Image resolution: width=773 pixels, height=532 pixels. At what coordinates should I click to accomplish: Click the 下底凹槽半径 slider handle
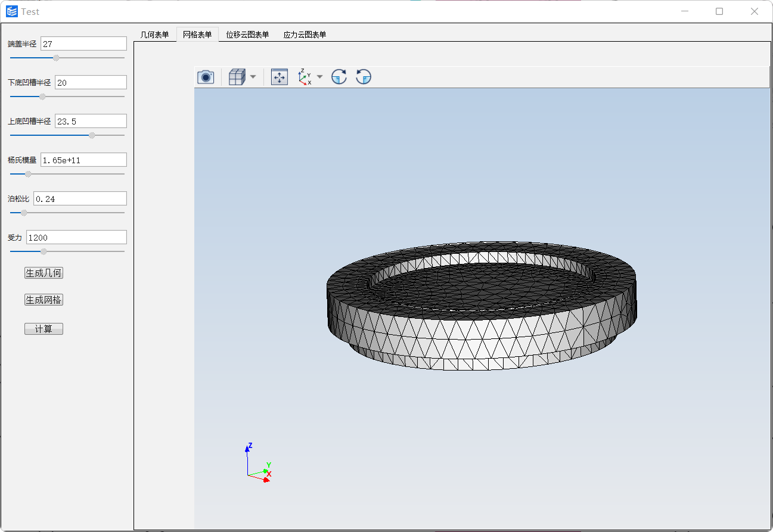pyautogui.click(x=42, y=97)
